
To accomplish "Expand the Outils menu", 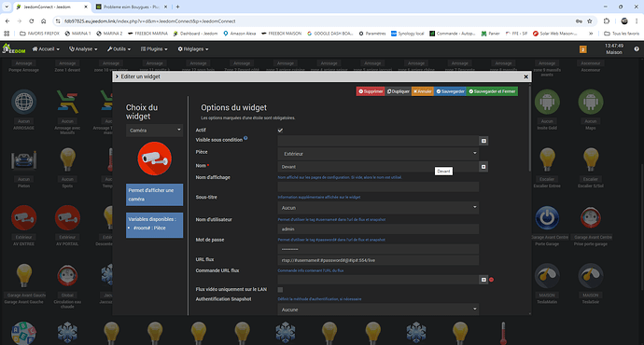I will [119, 48].
